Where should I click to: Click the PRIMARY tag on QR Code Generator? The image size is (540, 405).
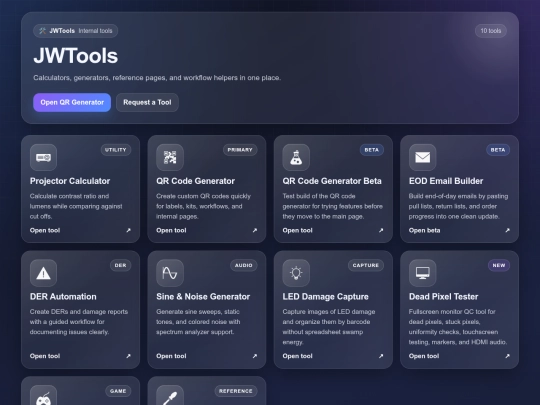tap(240, 150)
